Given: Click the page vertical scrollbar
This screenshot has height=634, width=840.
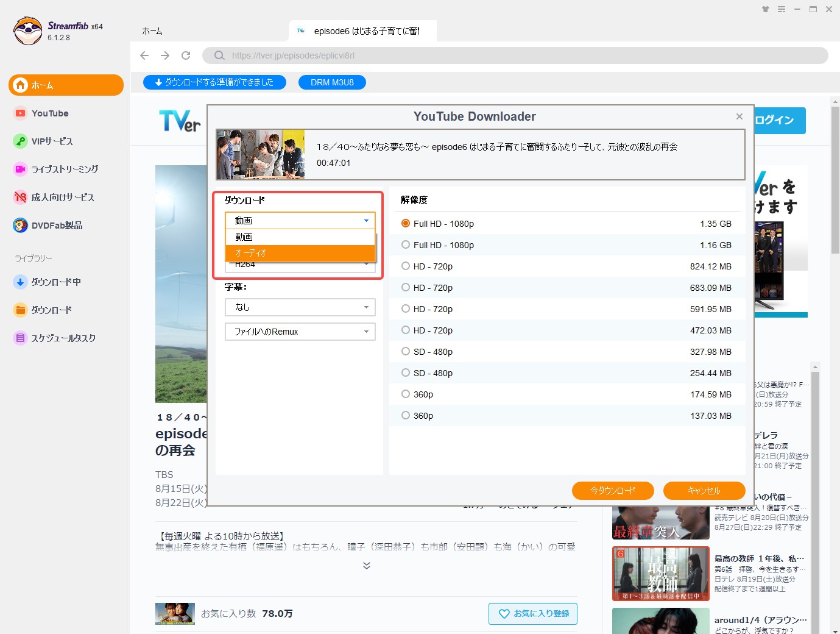Looking at the screenshot, I should (x=835, y=180).
